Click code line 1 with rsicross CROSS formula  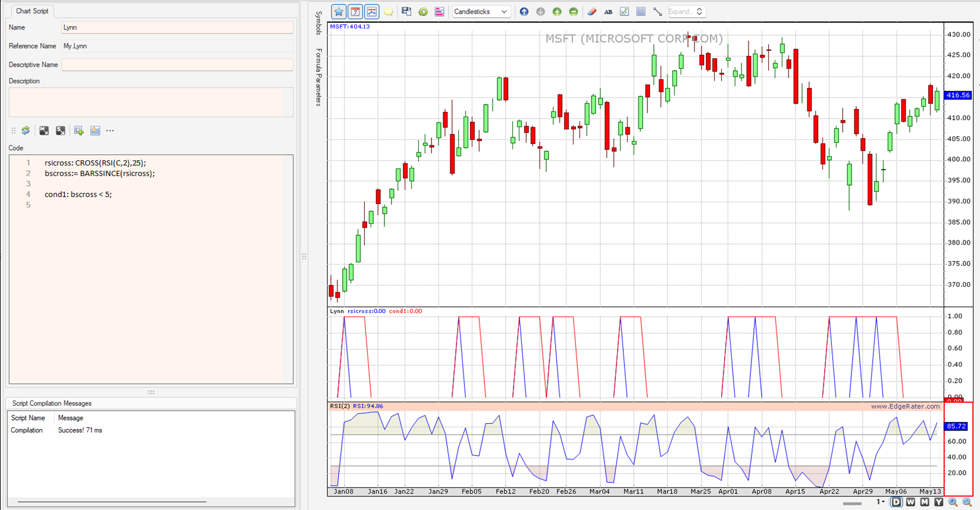click(95, 162)
